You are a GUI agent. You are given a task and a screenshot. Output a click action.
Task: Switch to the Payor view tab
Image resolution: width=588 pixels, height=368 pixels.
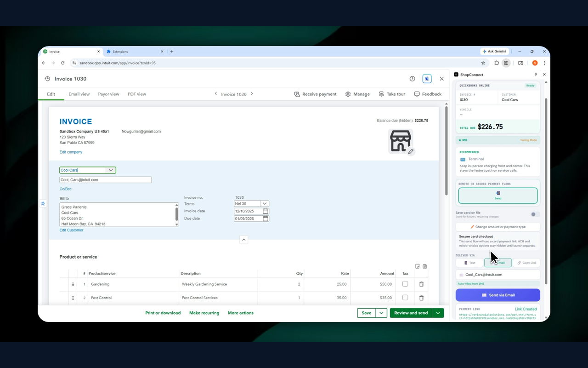click(108, 94)
